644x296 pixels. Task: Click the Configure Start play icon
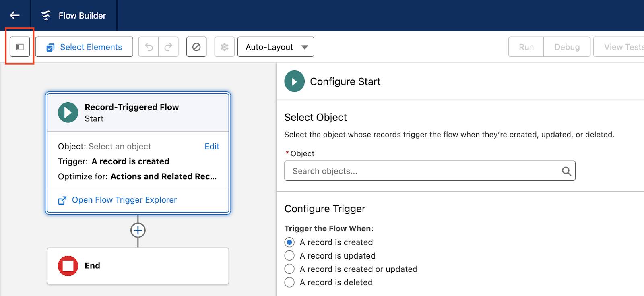point(295,81)
